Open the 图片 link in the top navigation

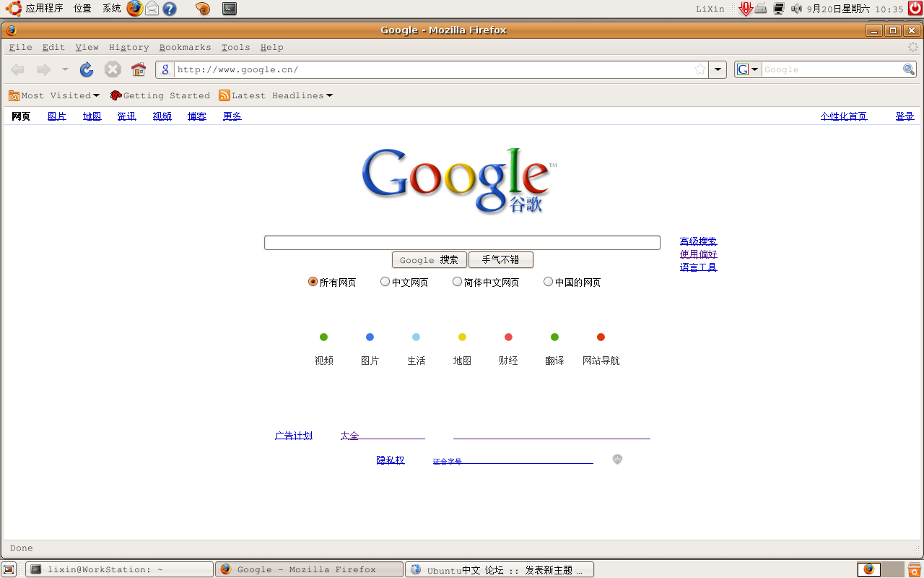click(x=57, y=116)
